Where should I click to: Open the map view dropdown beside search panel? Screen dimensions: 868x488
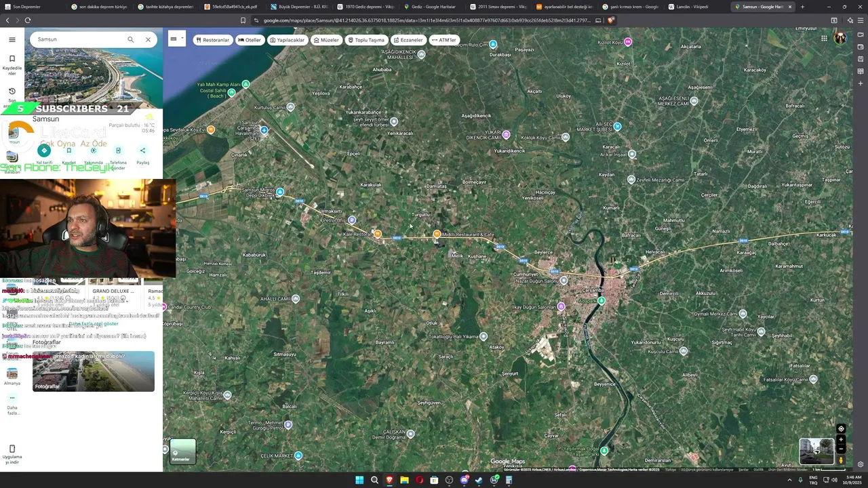pyautogui.click(x=176, y=39)
